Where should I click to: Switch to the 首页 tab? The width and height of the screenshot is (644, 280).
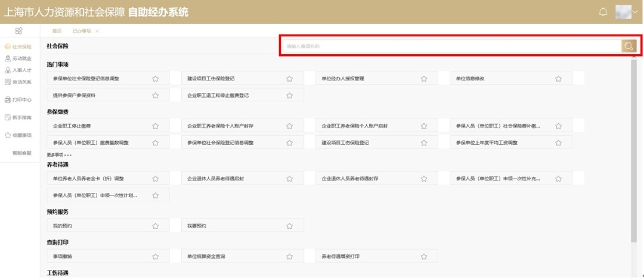(57, 30)
